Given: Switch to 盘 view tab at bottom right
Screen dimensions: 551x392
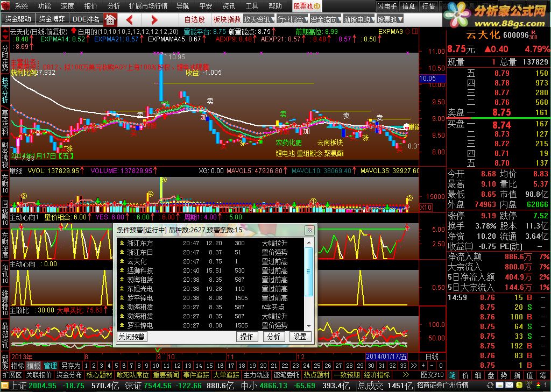Looking at the screenshot, I should [x=491, y=375].
